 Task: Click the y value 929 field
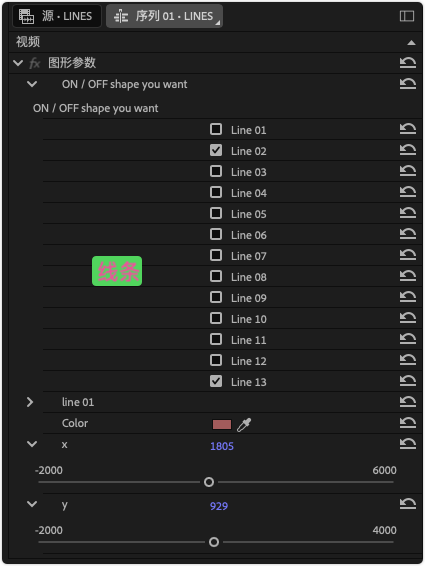pyautogui.click(x=219, y=506)
